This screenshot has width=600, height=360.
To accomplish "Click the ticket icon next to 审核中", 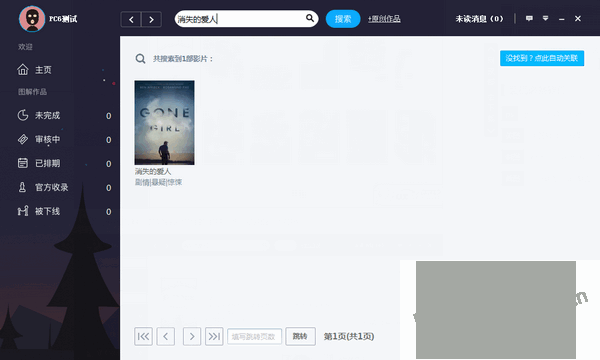I will tap(23, 139).
